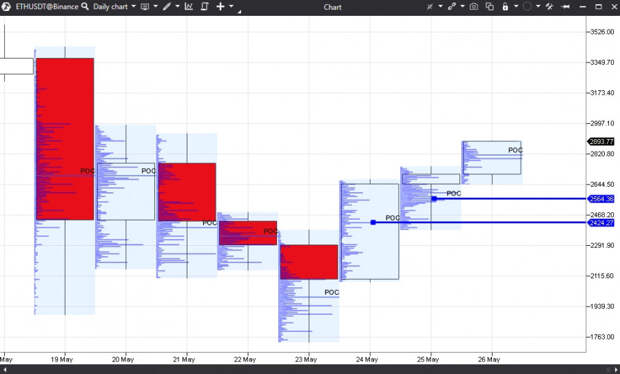The width and height of the screenshot is (620, 374).
Task: Click the bottom horizontal scrollbar right arrow
Action: point(616,370)
